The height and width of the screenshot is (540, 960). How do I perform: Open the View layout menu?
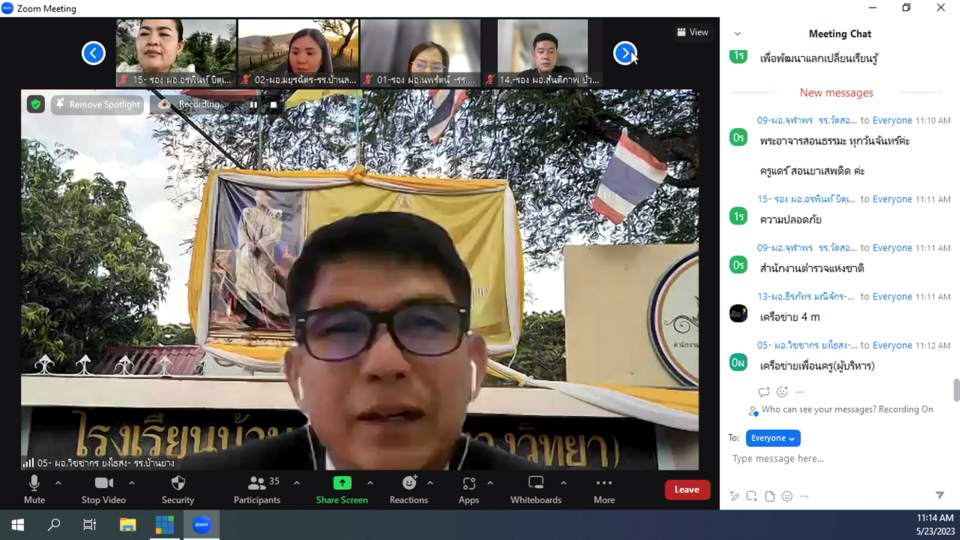pos(692,32)
